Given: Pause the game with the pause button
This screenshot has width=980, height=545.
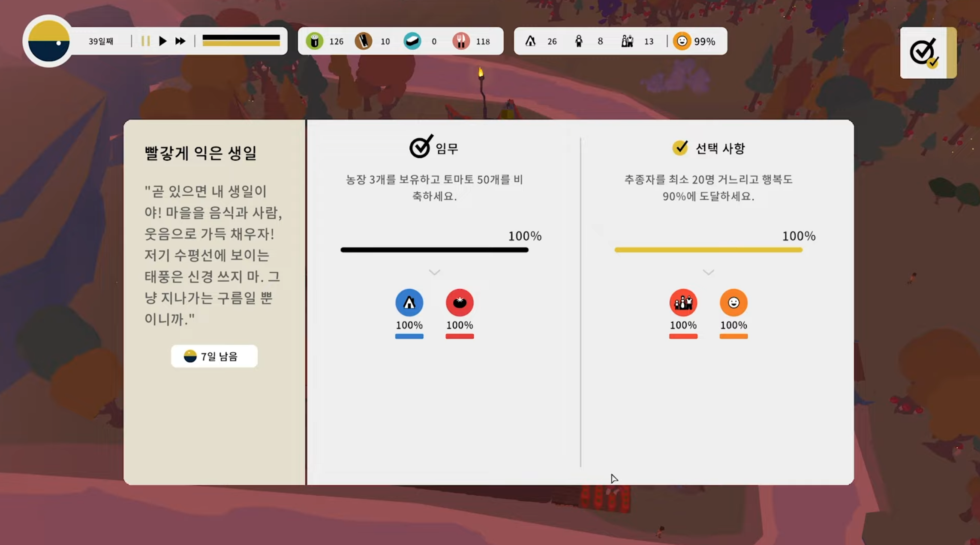Looking at the screenshot, I should 146,41.
